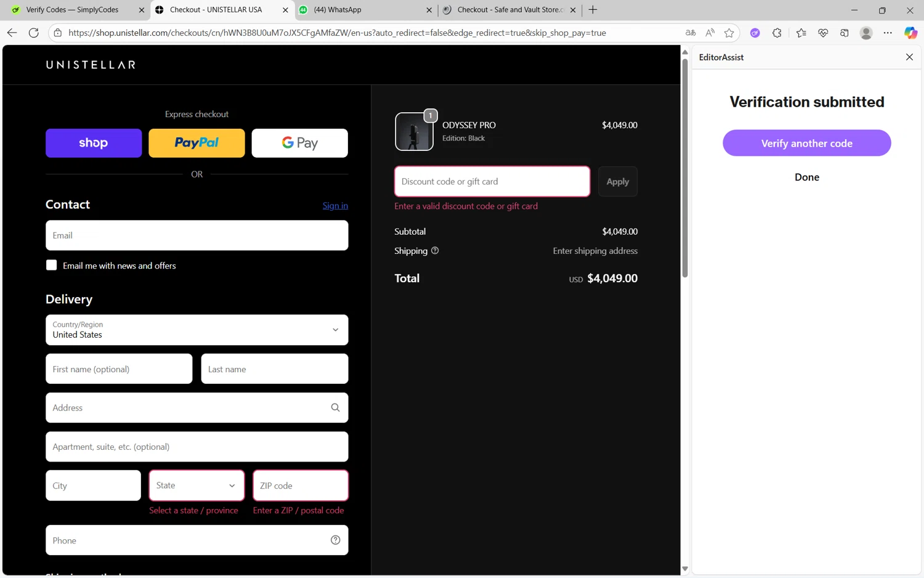
Task: Reload the page with refresh icon
Action: [34, 33]
